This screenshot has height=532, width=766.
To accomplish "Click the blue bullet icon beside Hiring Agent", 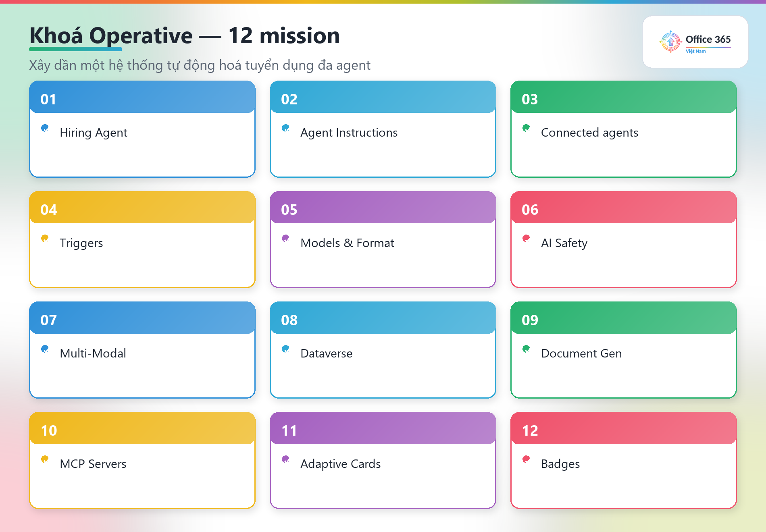I will 45,128.
